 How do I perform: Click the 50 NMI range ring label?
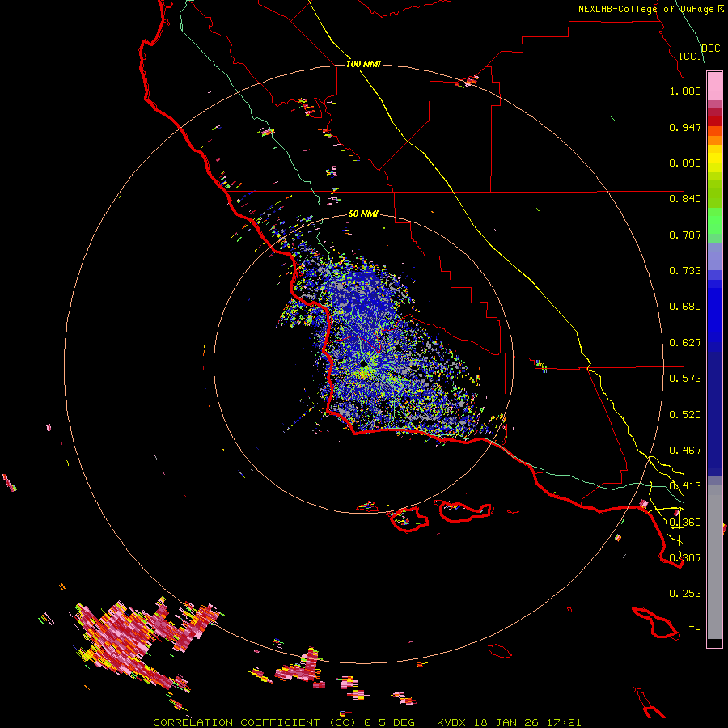click(x=363, y=214)
